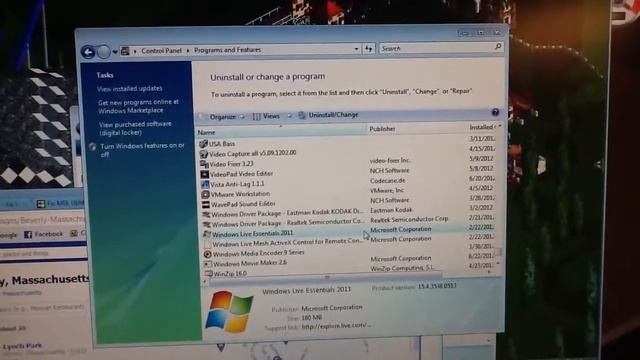The height and width of the screenshot is (360, 640).
Task: Click the Vista Anti-Lag icon
Action: [205, 184]
